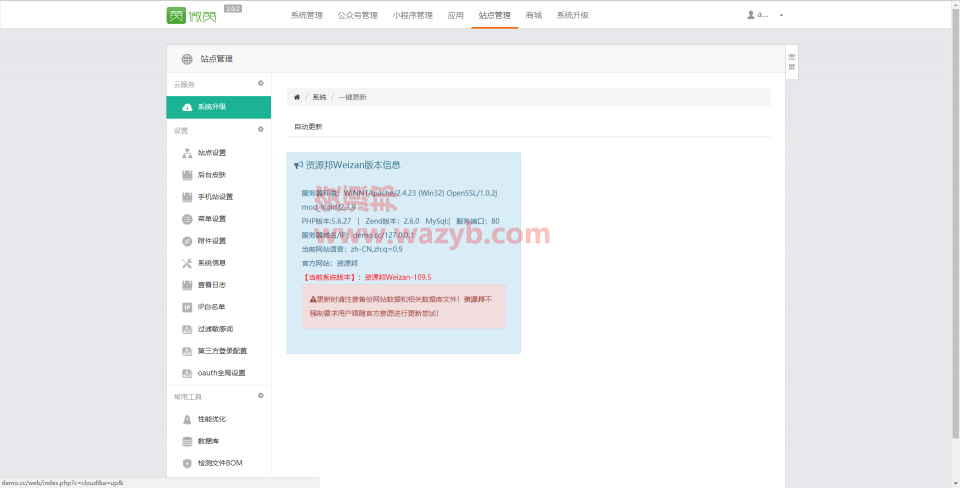Select 站点管理 in the top navigation bar

pos(495,15)
